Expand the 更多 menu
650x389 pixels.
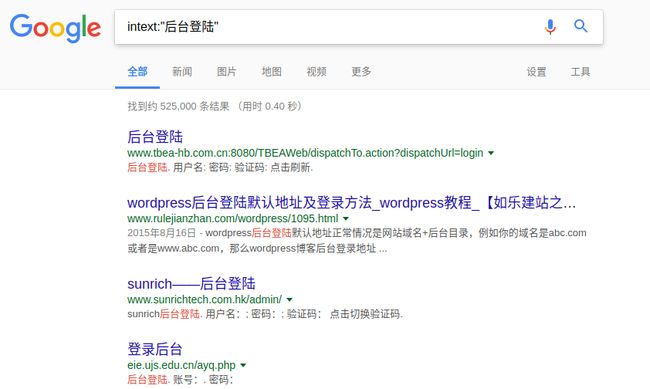tap(361, 72)
